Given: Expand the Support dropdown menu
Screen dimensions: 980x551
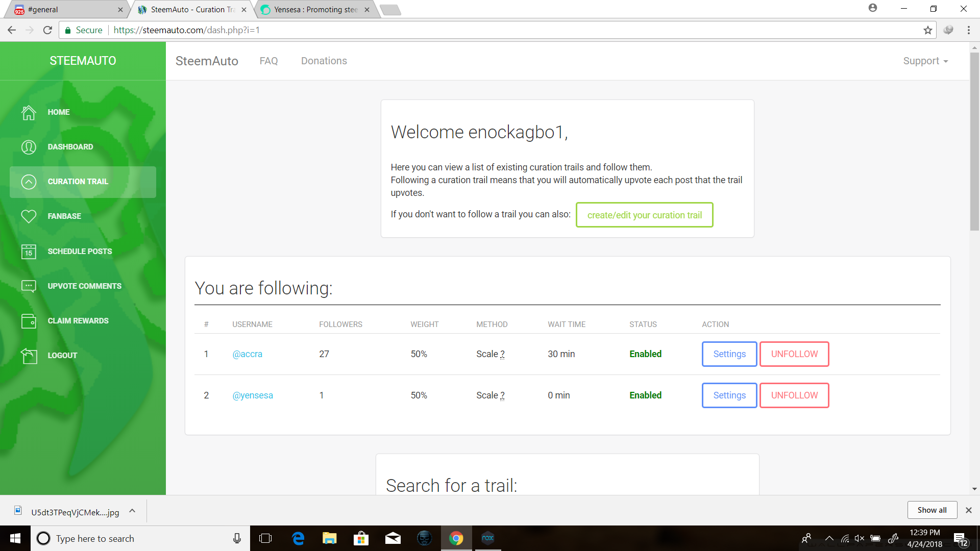Looking at the screenshot, I should click(925, 61).
